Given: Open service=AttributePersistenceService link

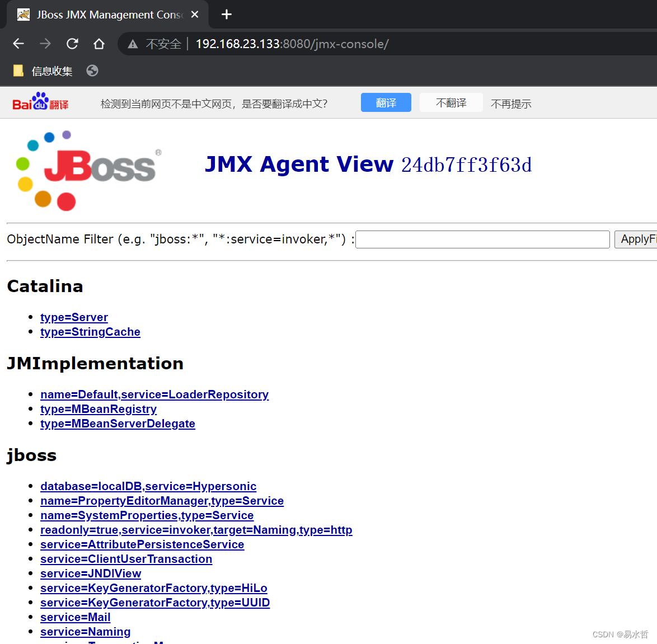Looking at the screenshot, I should (x=142, y=544).
